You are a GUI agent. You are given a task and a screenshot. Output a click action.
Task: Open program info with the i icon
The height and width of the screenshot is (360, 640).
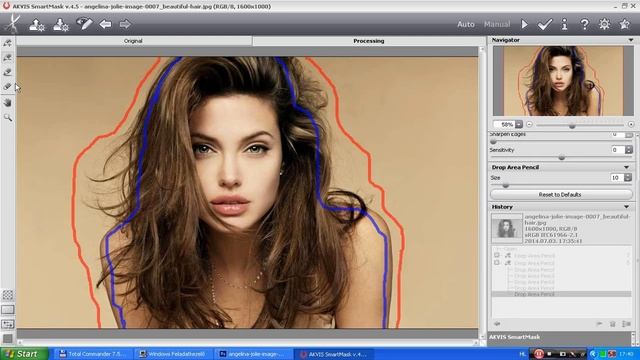tap(564, 24)
